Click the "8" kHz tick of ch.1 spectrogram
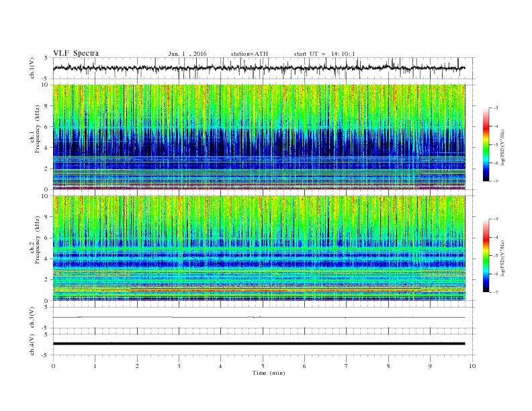Image resolution: width=532 pixels, height=411 pixels. (46, 106)
